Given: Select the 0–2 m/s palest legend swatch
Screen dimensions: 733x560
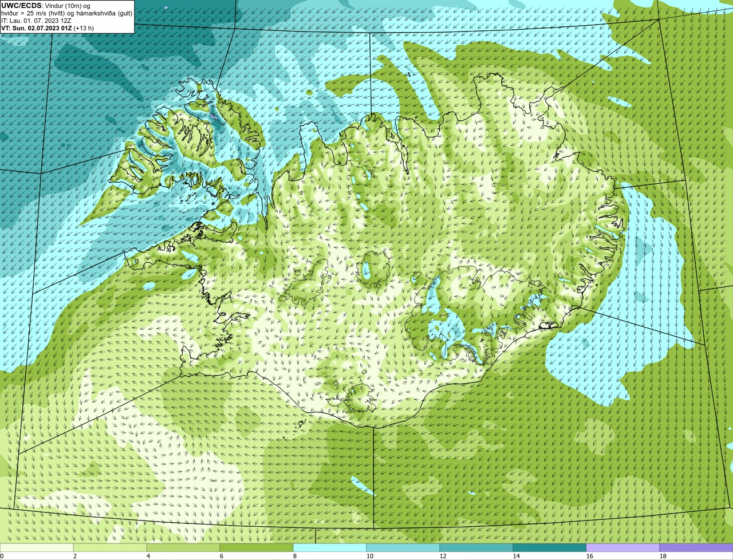Looking at the screenshot, I should click(x=37, y=547).
